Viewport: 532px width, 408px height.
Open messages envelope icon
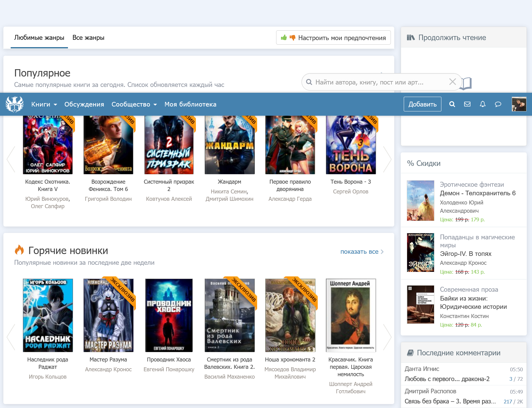point(467,104)
